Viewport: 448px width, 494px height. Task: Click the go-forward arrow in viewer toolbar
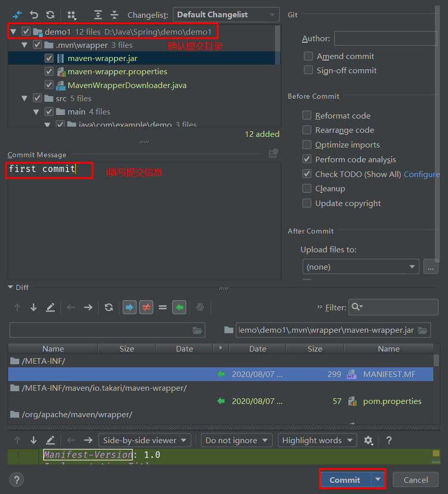(x=88, y=440)
